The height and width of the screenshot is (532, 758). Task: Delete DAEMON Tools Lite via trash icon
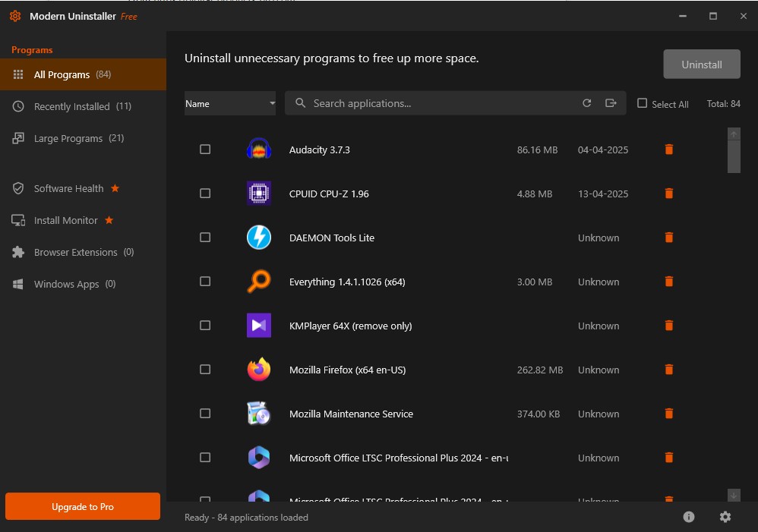[x=669, y=238]
